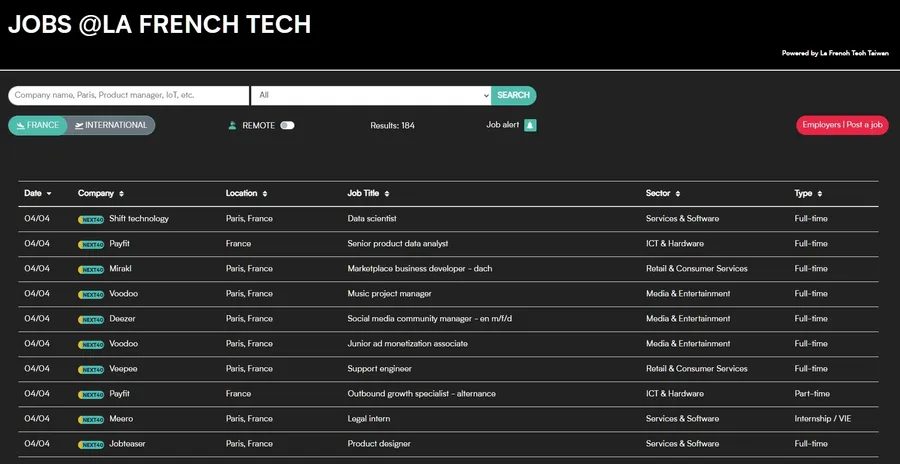Click NEXT40 badge beside Jobteaser
The width and height of the screenshot is (900, 464).
click(91, 444)
